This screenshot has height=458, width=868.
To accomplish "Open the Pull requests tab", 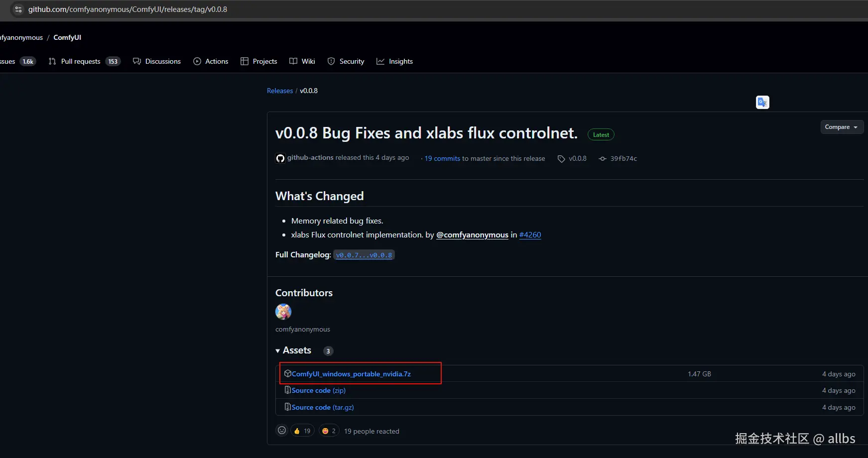I will 81,61.
